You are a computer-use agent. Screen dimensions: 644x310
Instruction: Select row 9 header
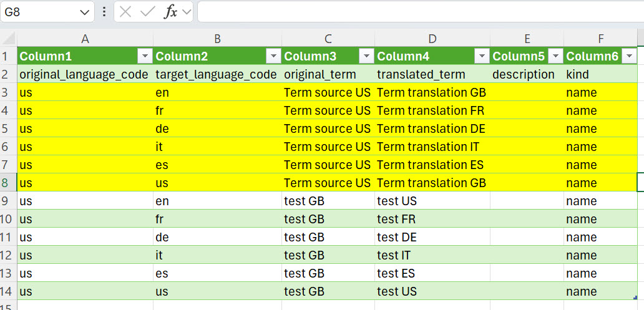click(x=8, y=201)
